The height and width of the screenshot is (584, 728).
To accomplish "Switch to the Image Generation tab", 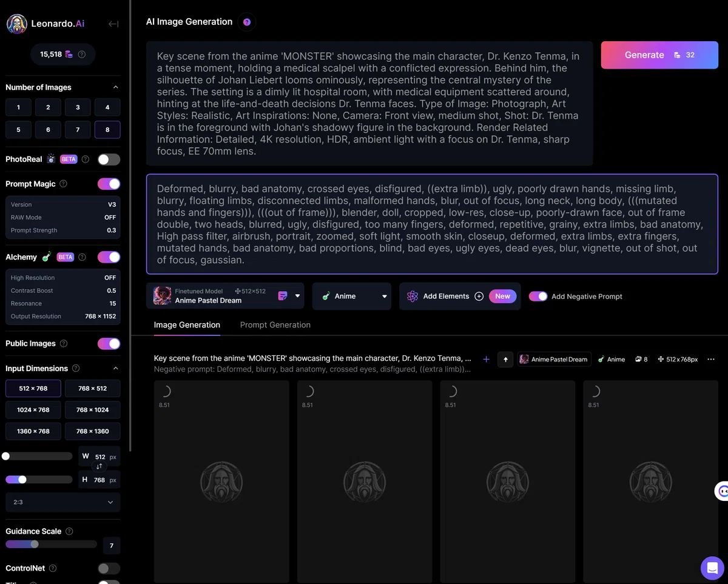I will tap(187, 325).
